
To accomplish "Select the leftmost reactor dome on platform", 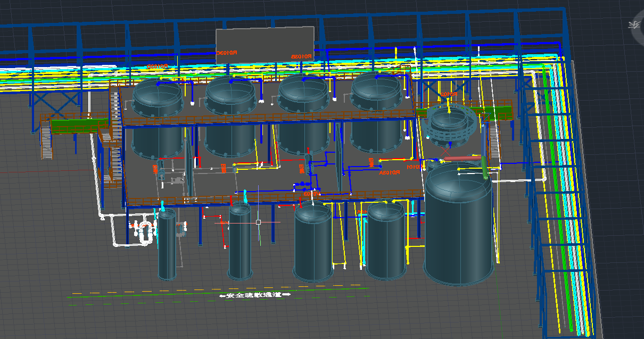I will 158,97.
